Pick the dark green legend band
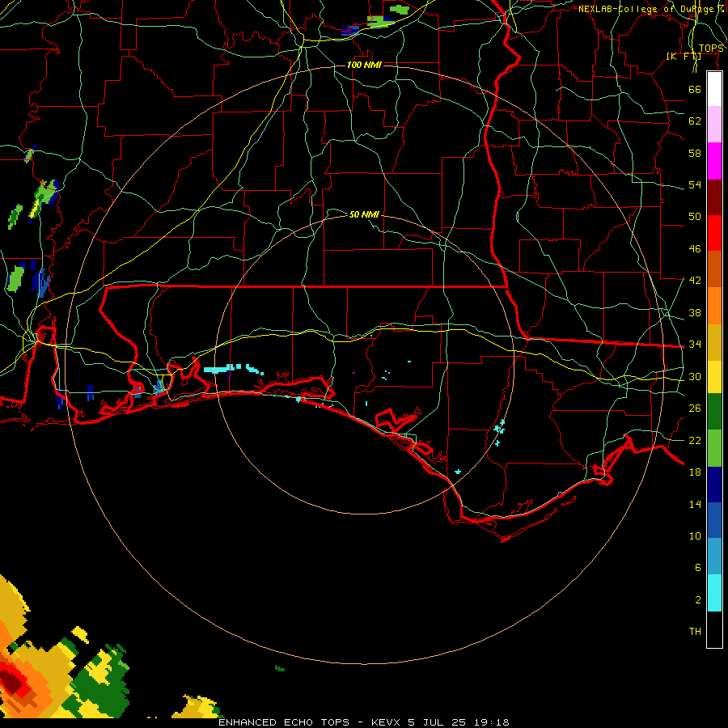 714,411
